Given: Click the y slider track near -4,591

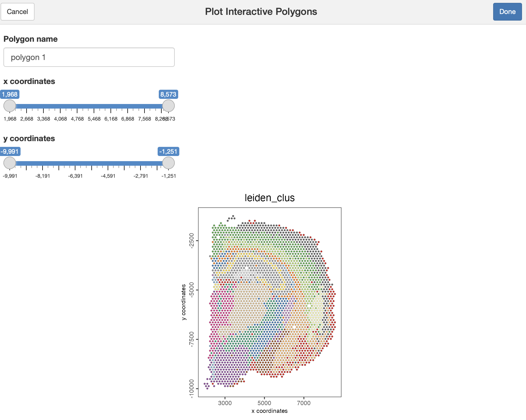Looking at the screenshot, I should pos(108,163).
